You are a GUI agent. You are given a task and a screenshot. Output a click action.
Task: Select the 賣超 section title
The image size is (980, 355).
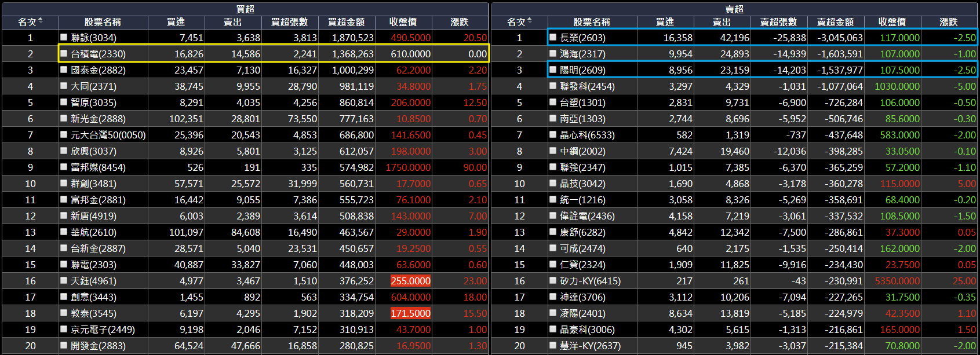[734, 9]
